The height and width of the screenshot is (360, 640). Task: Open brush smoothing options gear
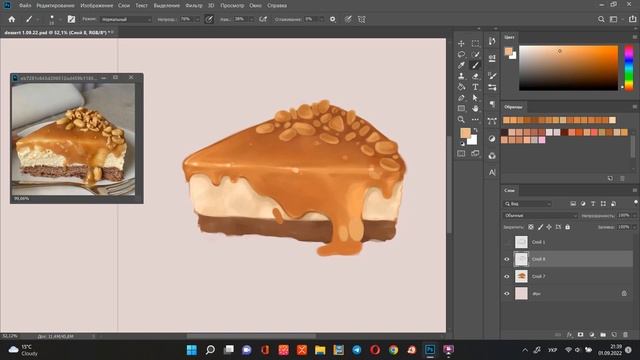point(333,19)
